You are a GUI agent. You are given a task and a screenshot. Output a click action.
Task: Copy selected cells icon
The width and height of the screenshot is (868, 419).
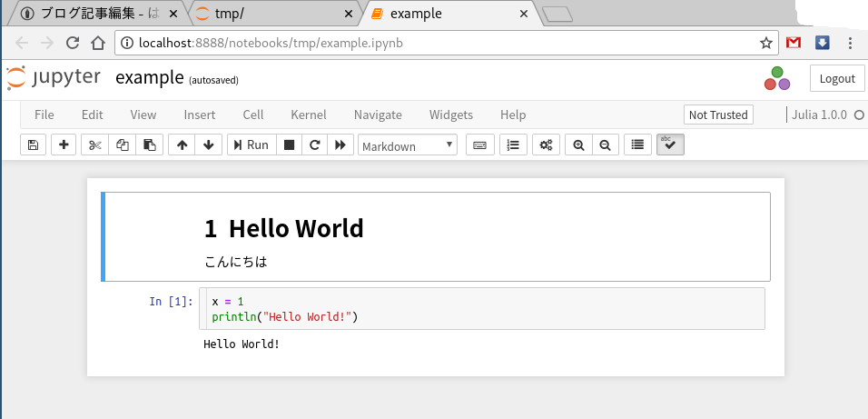123,145
